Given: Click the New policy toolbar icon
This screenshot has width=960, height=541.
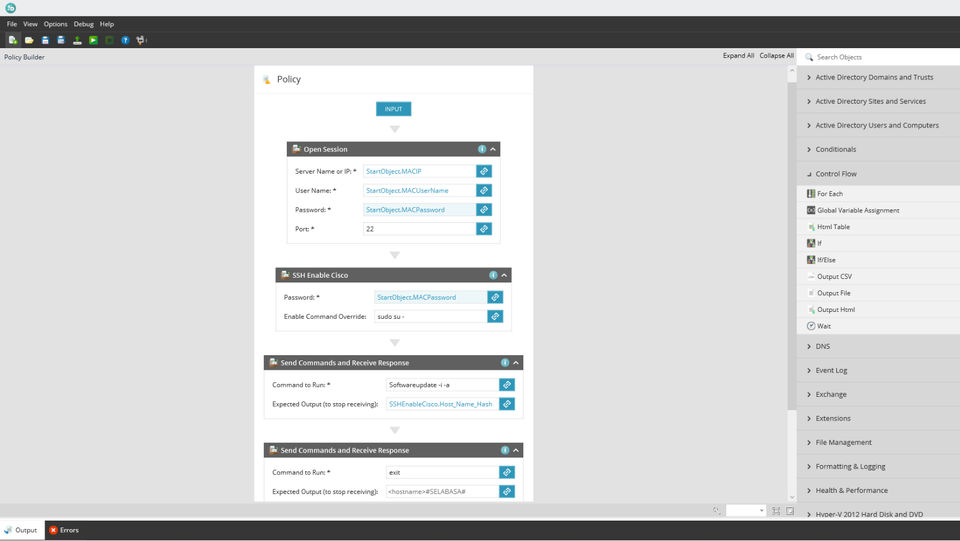Looking at the screenshot, I should tap(12, 40).
